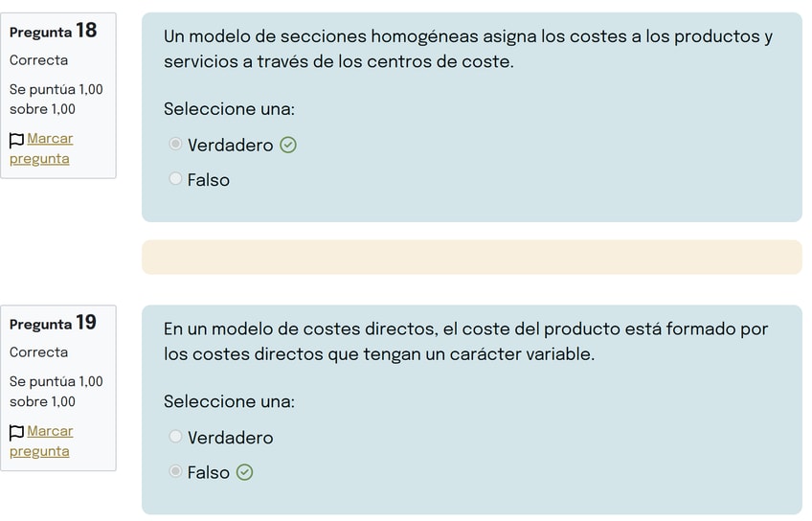Click Correcta status under Pregunta 18
The image size is (812, 521).
tap(38, 59)
